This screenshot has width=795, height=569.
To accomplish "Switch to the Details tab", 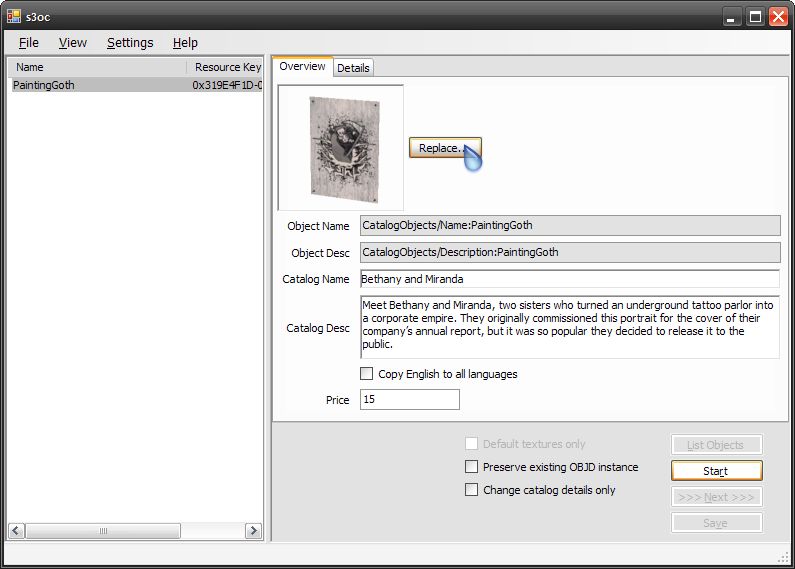I will 353,68.
